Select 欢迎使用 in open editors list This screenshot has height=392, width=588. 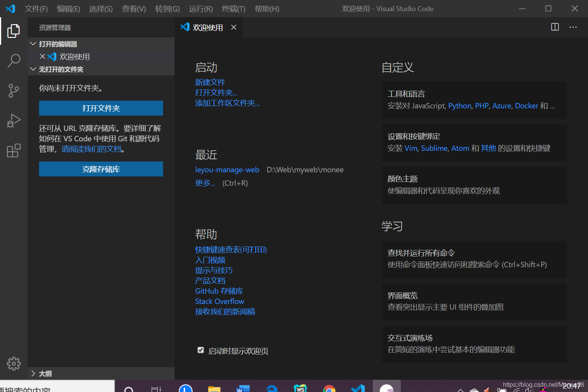click(101, 57)
